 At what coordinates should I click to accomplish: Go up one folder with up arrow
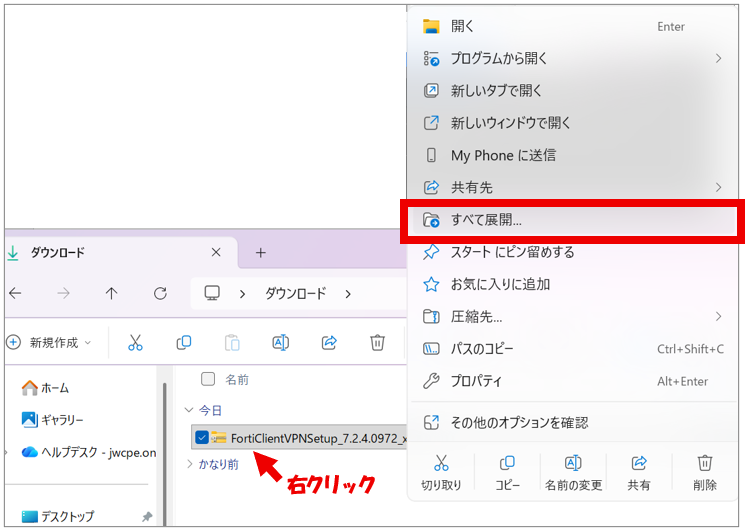click(x=111, y=293)
